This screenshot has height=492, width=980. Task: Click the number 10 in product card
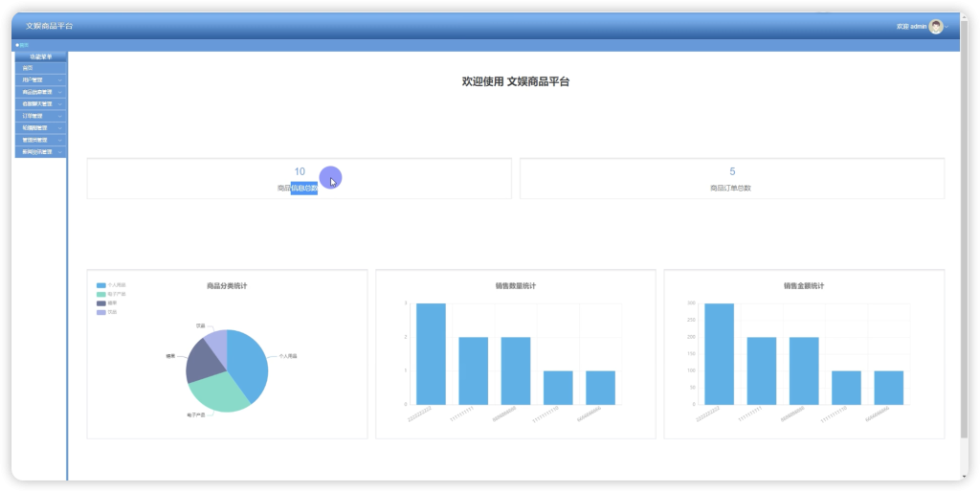click(300, 171)
